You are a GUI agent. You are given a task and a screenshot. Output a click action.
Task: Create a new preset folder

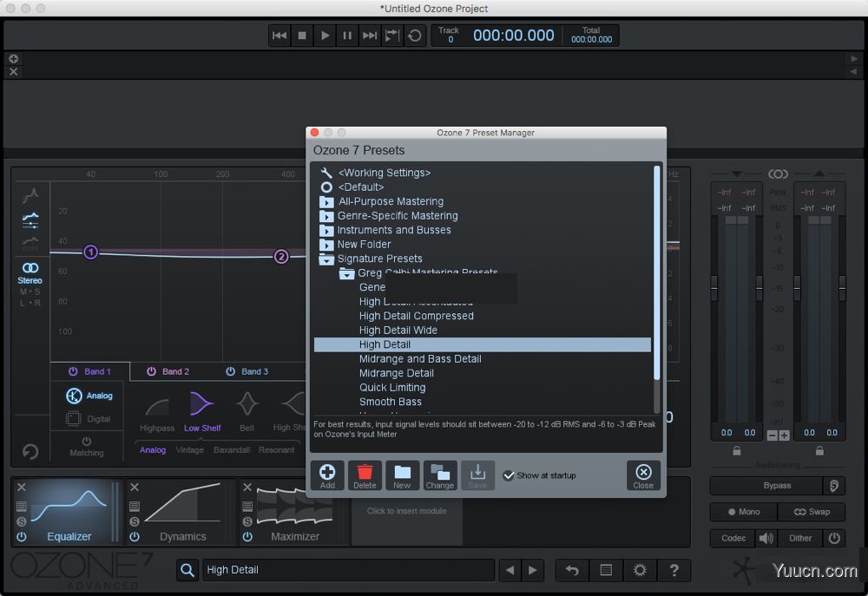click(402, 475)
